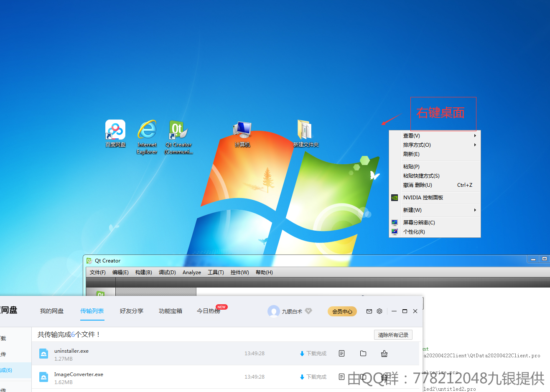550x392 pixels.
Task: Open Qt Creator Analyze menu
Action: 192,272
